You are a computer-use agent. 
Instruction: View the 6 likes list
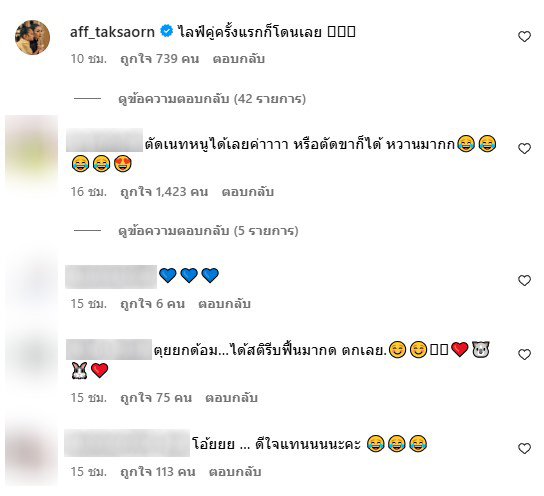(x=152, y=303)
